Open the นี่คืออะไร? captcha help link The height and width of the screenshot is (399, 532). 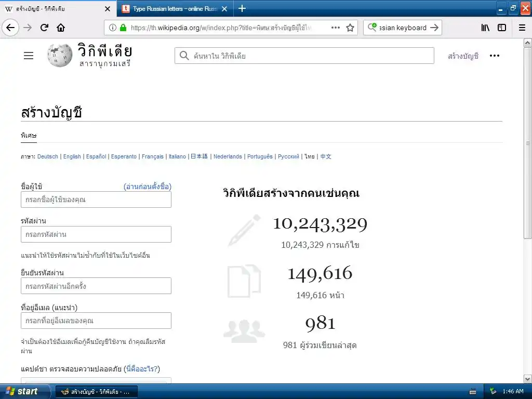(x=142, y=369)
